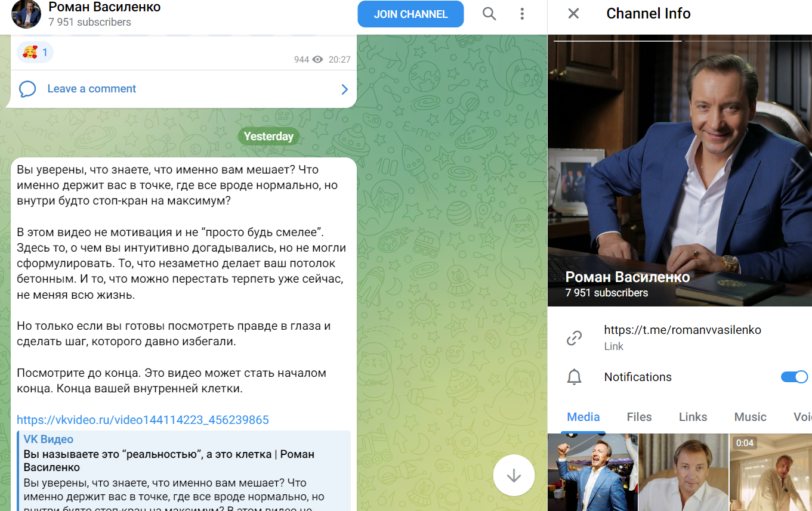Switch to the Links tab
Image resolution: width=812 pixels, height=511 pixels.
click(x=693, y=417)
